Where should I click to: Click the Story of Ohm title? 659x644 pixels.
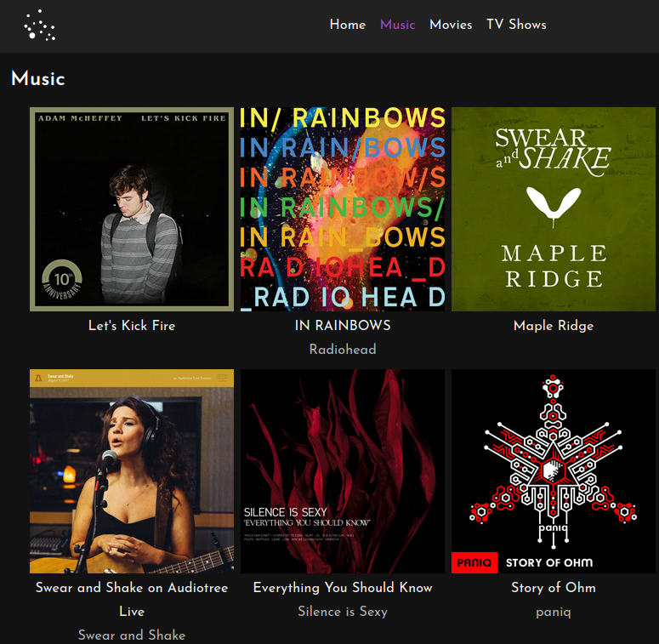[554, 588]
